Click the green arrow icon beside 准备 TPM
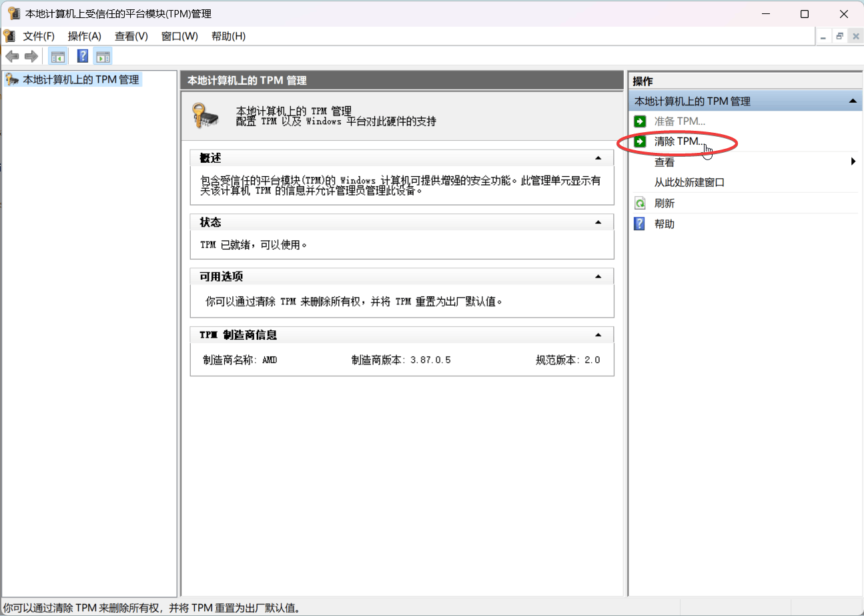The height and width of the screenshot is (616, 864). click(x=640, y=121)
